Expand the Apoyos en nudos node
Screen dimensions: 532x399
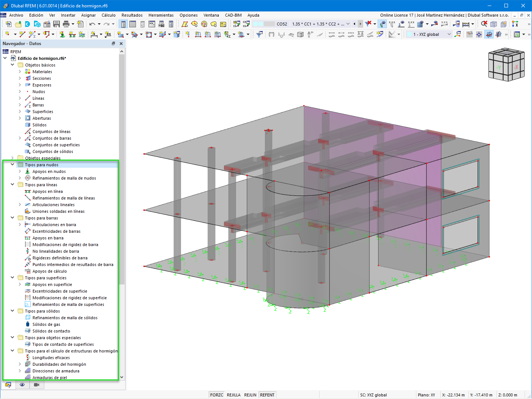20,171
